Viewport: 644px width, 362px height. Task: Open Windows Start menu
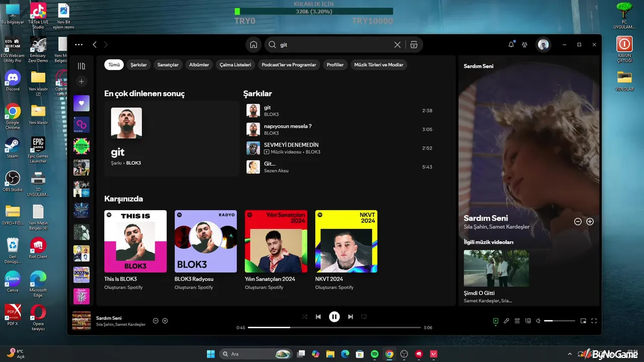210,354
